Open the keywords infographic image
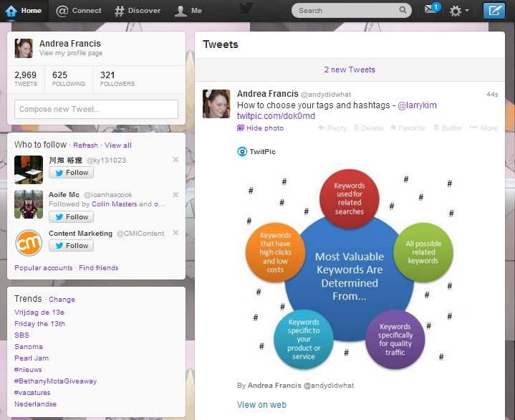 350,269
